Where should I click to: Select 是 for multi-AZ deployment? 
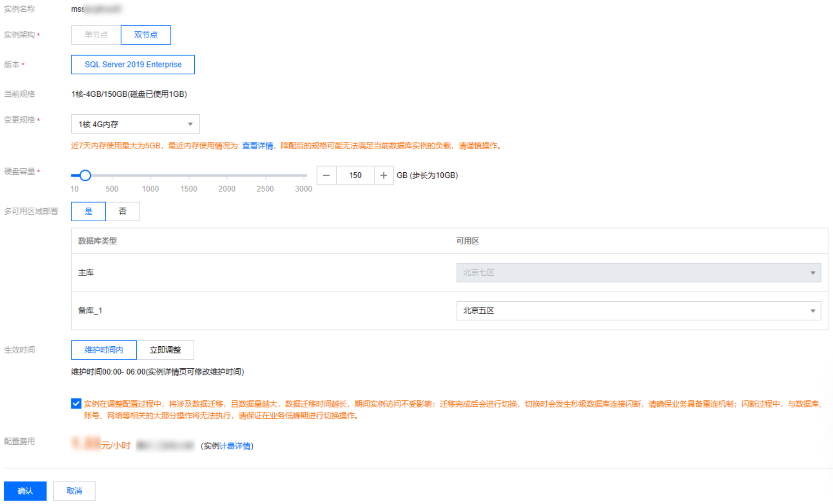click(89, 211)
